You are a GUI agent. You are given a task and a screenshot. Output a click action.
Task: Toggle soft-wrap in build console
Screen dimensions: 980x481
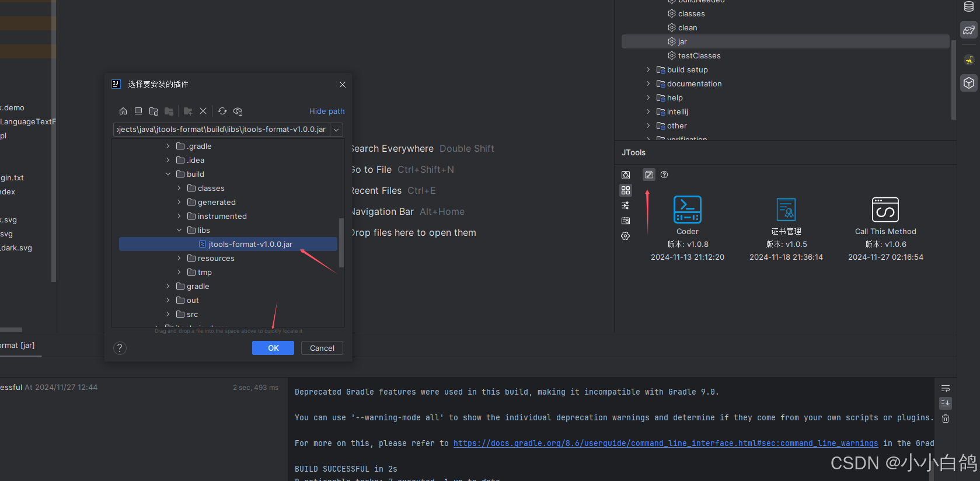[x=946, y=388]
